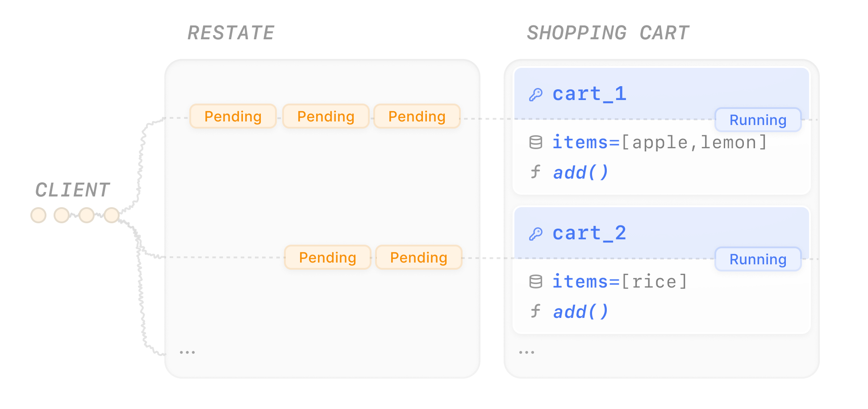The height and width of the screenshot is (409, 868).
Task: Click the cart_1 header label
Action: tap(589, 94)
